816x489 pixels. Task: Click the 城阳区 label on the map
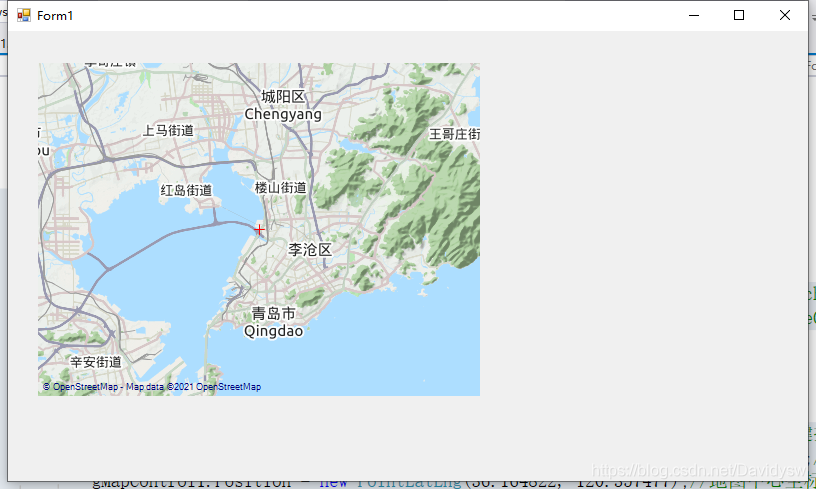[283, 97]
